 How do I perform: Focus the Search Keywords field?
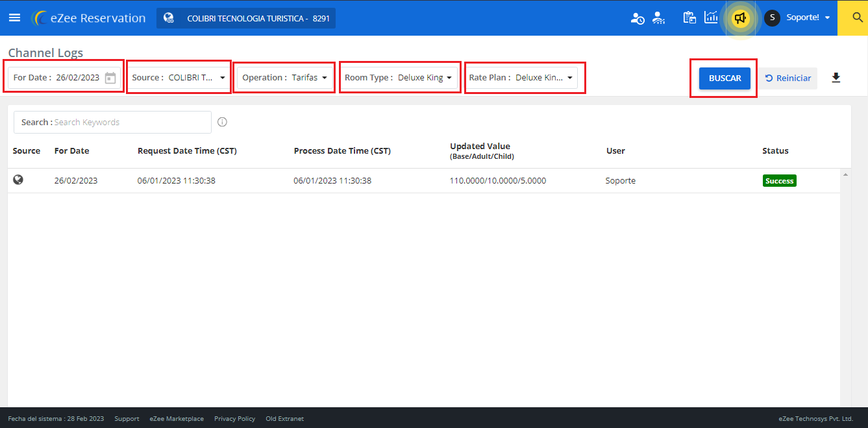[113, 122]
